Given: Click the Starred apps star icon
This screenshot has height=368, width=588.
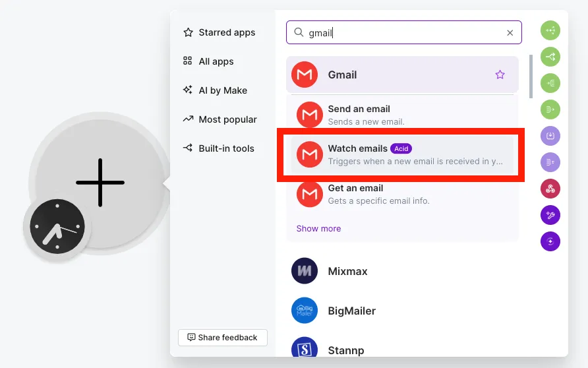Looking at the screenshot, I should (189, 32).
